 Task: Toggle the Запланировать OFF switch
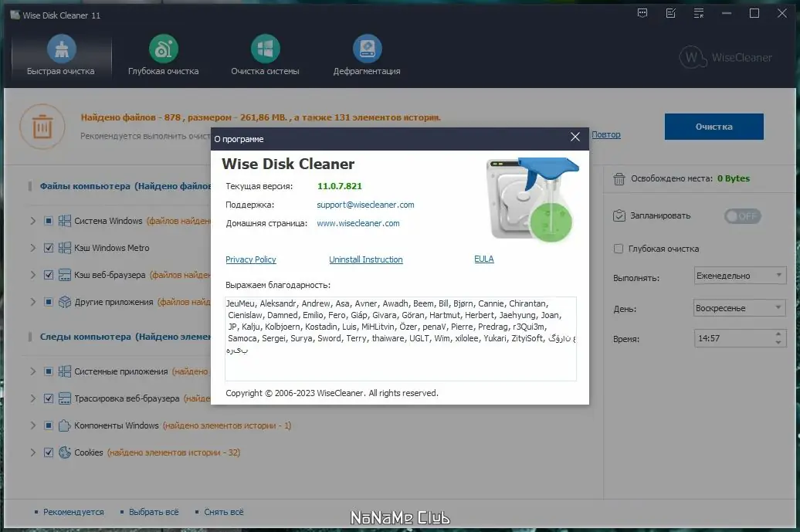[742, 216]
